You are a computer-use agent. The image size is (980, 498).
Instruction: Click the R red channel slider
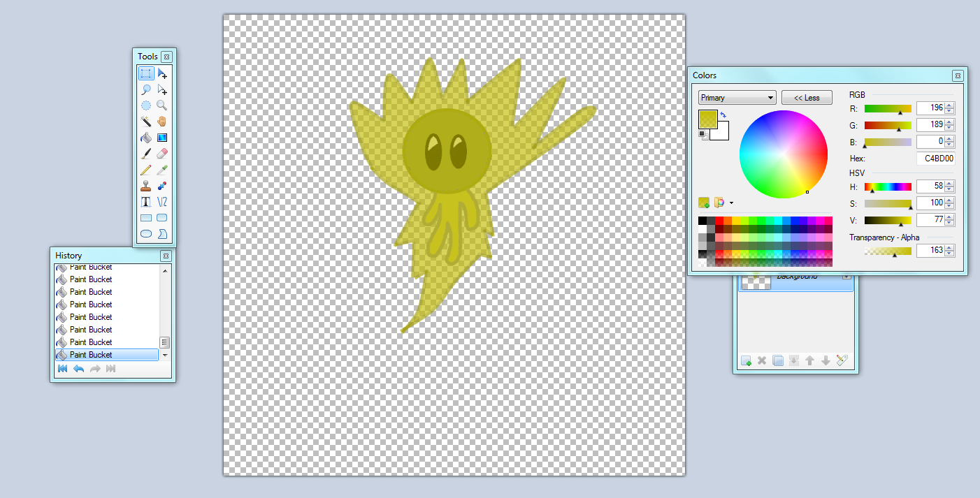(888, 108)
